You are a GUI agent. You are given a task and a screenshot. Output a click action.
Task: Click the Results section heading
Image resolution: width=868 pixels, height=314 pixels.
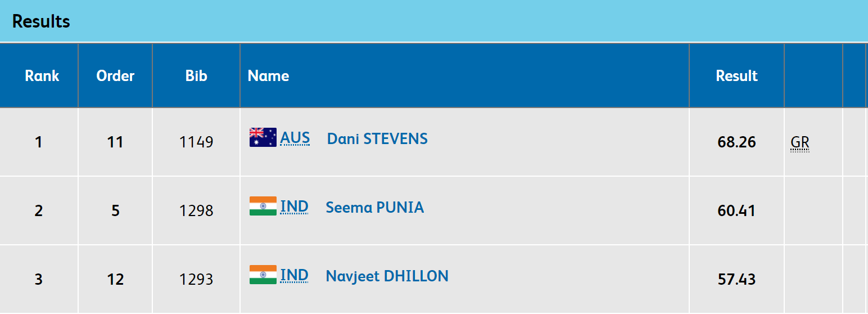point(41,21)
